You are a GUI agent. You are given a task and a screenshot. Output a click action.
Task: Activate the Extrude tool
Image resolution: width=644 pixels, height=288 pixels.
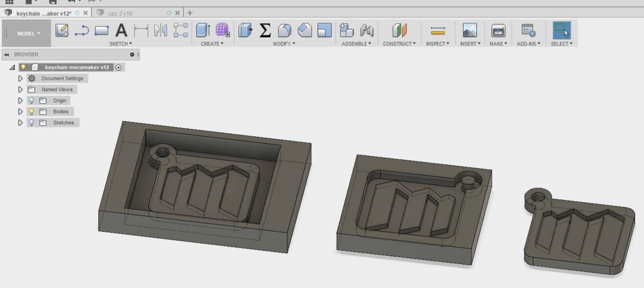coord(203,30)
